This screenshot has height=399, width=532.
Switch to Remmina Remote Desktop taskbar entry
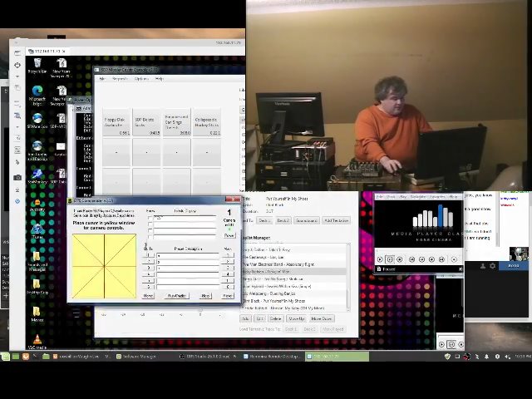(x=271, y=357)
